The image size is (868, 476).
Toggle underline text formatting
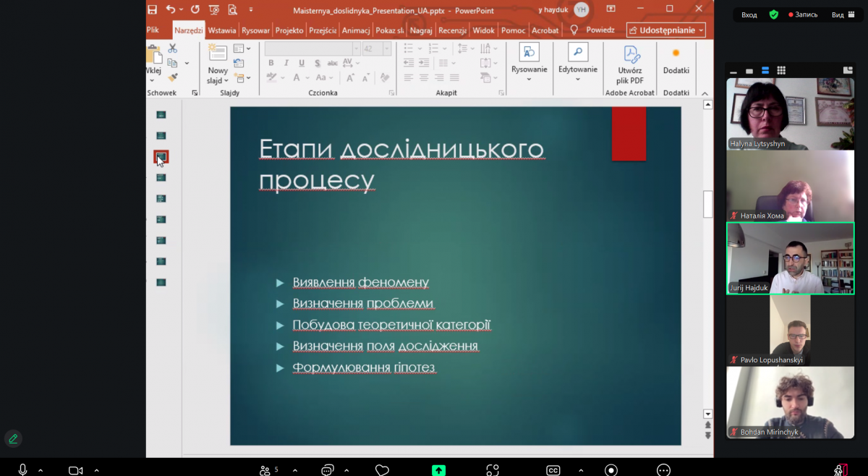click(302, 63)
